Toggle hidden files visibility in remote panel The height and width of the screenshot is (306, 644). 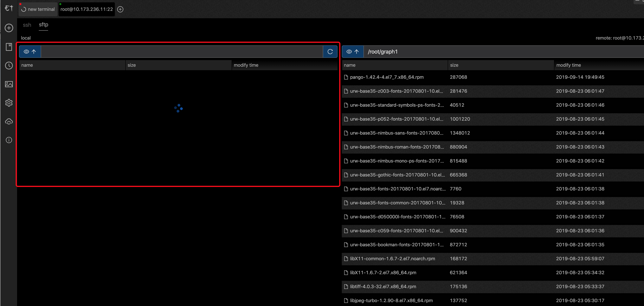click(349, 52)
